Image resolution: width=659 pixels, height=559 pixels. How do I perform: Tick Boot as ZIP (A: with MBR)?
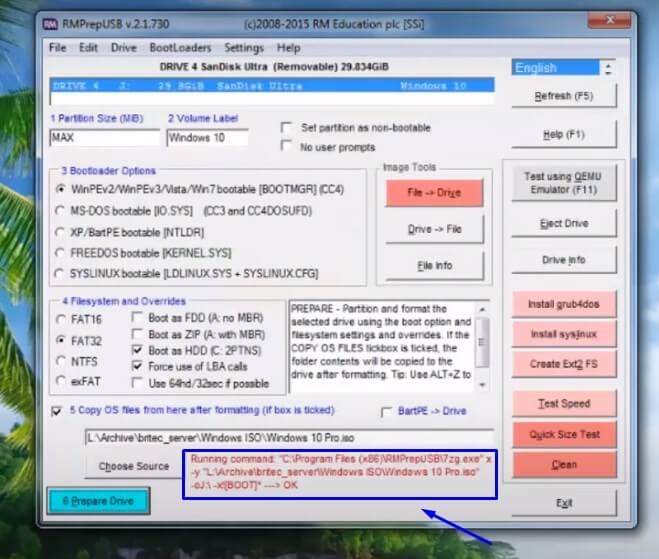137,334
